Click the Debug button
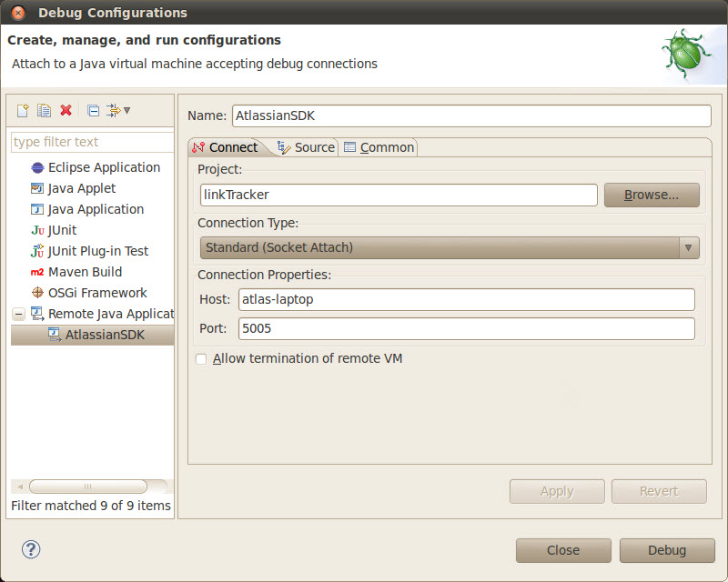The height and width of the screenshot is (582, 728). pyautogui.click(x=666, y=550)
